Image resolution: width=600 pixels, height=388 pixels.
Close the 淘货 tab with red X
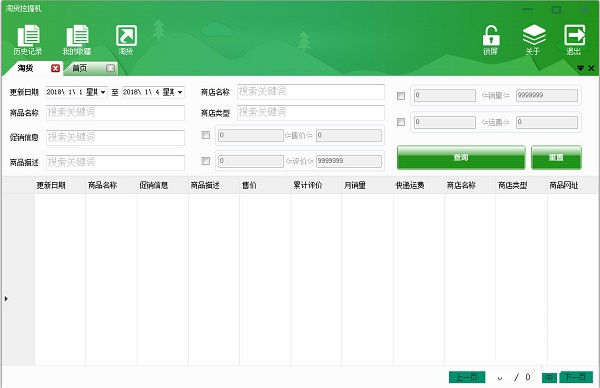55,68
